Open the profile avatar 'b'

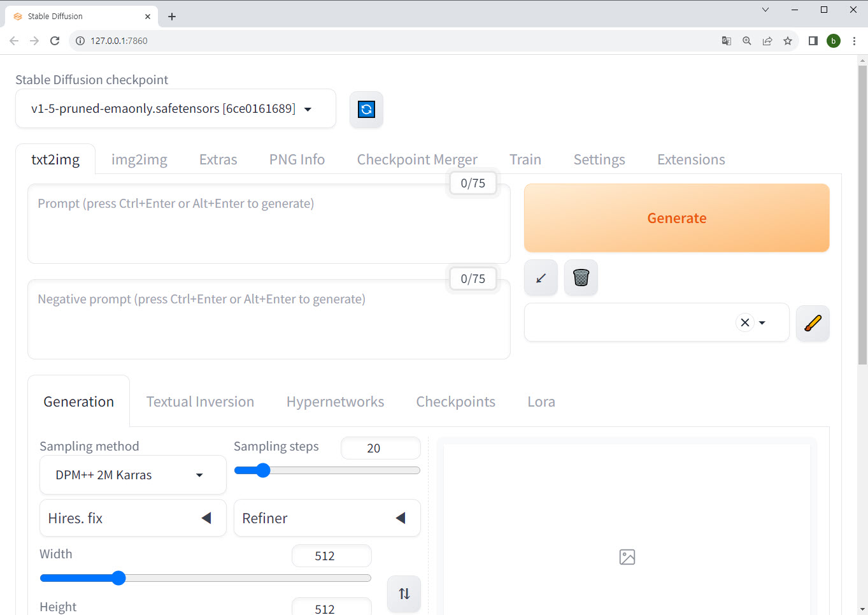click(834, 41)
